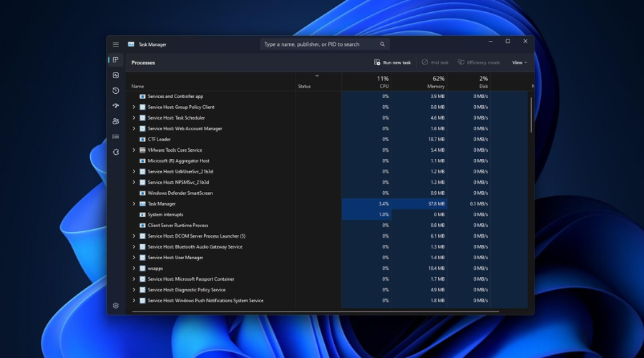644x358 pixels.
Task: Open the Startup apps sidebar icon
Action: [x=116, y=106]
